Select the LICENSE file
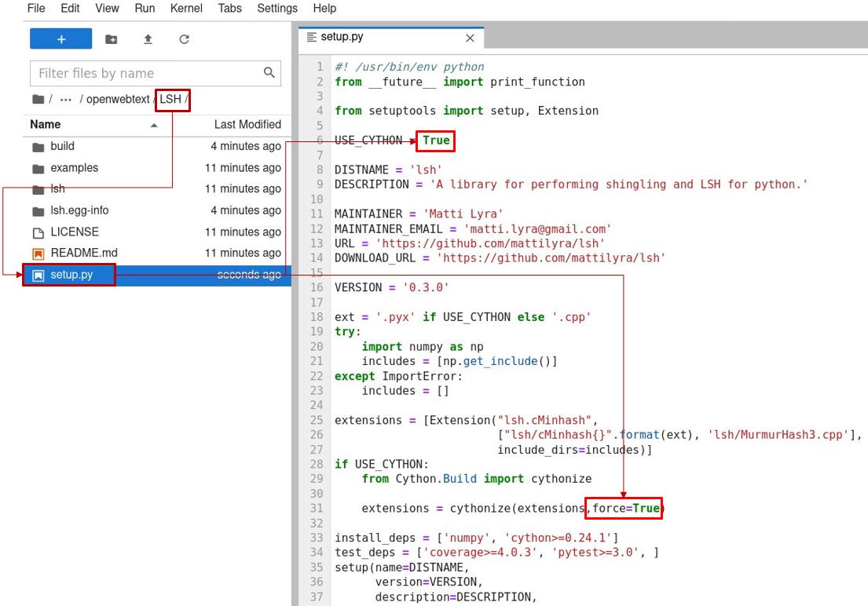This screenshot has height=606, width=868. (x=74, y=232)
